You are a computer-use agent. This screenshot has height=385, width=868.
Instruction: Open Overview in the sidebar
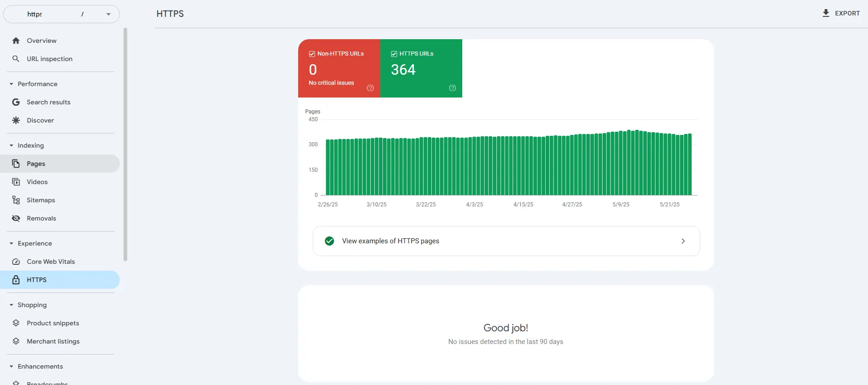(x=60, y=41)
